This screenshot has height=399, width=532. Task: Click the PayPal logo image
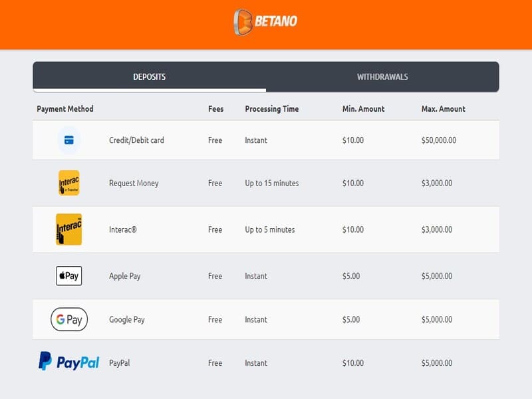tap(68, 362)
